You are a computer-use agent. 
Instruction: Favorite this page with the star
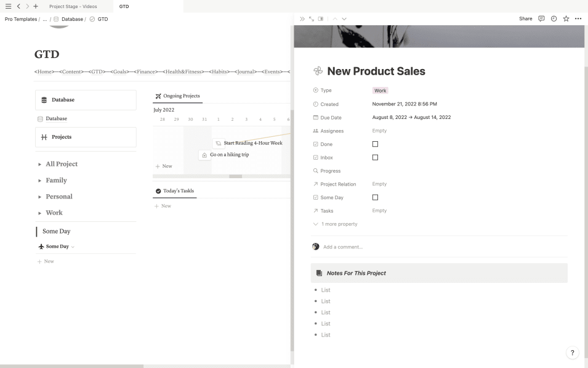pyautogui.click(x=566, y=19)
